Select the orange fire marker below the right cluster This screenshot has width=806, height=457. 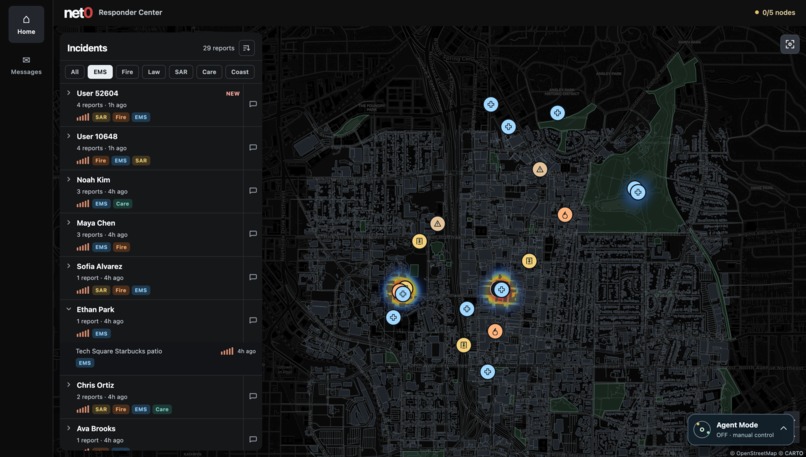coord(495,332)
